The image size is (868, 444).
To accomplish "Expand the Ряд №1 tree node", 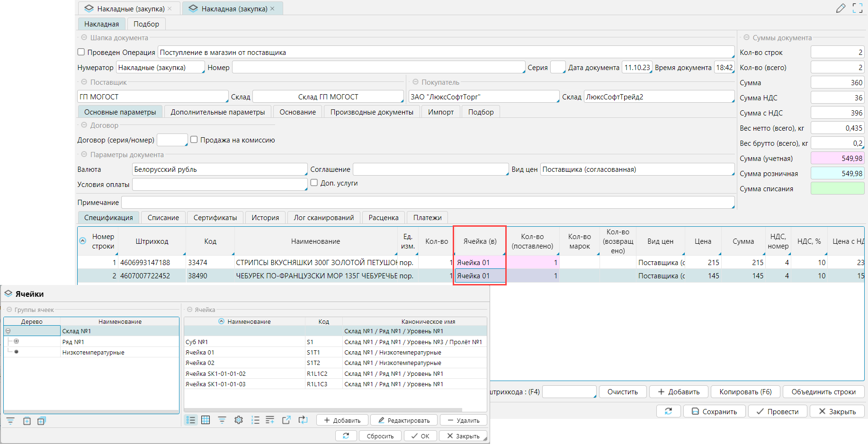I will click(17, 341).
